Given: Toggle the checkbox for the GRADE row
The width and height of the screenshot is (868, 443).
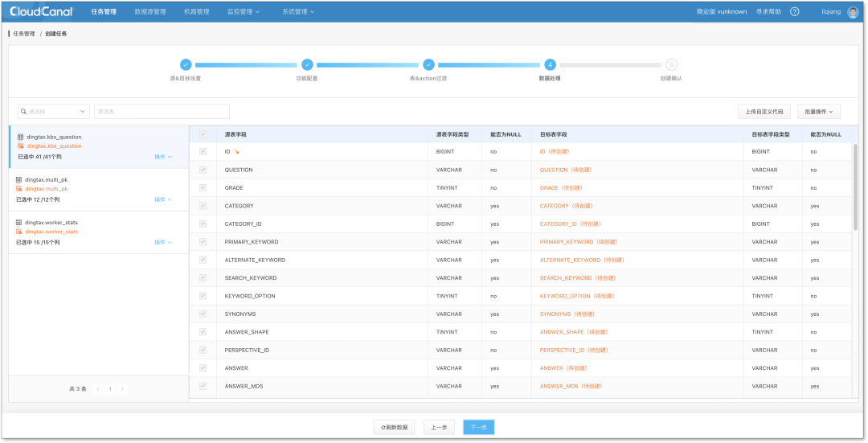Looking at the screenshot, I should point(203,187).
